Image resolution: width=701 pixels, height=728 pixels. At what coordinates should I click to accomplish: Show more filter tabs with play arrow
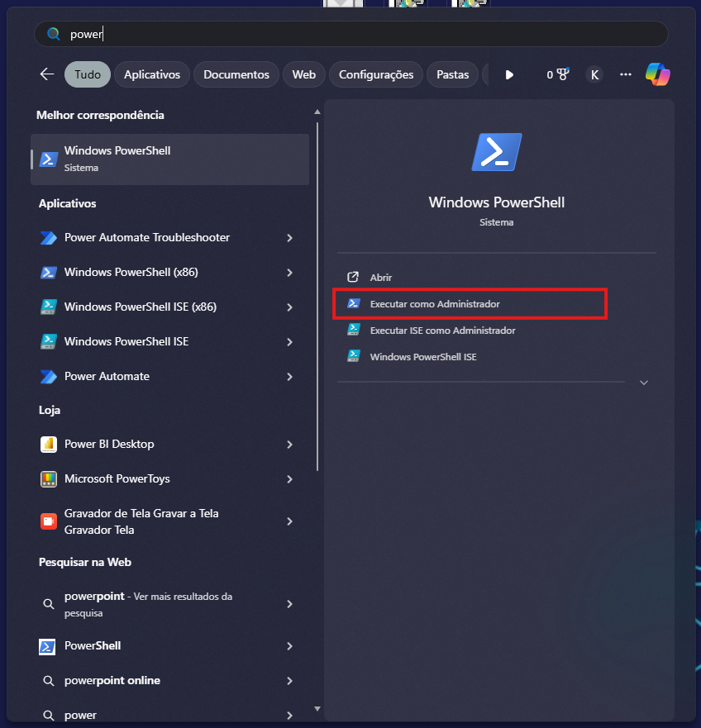coord(509,74)
